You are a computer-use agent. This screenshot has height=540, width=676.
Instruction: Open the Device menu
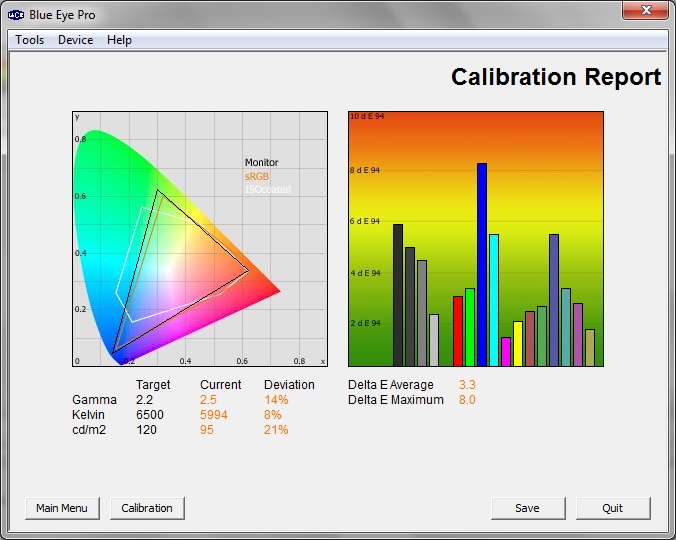click(x=75, y=40)
